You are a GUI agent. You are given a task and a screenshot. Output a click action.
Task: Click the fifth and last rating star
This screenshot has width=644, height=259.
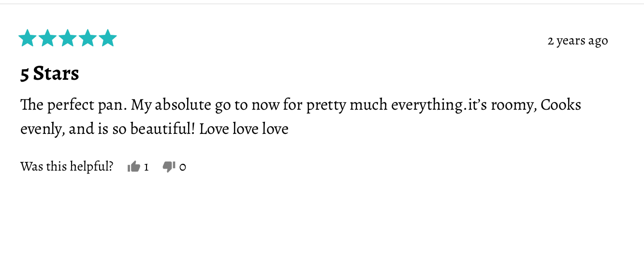107,38
